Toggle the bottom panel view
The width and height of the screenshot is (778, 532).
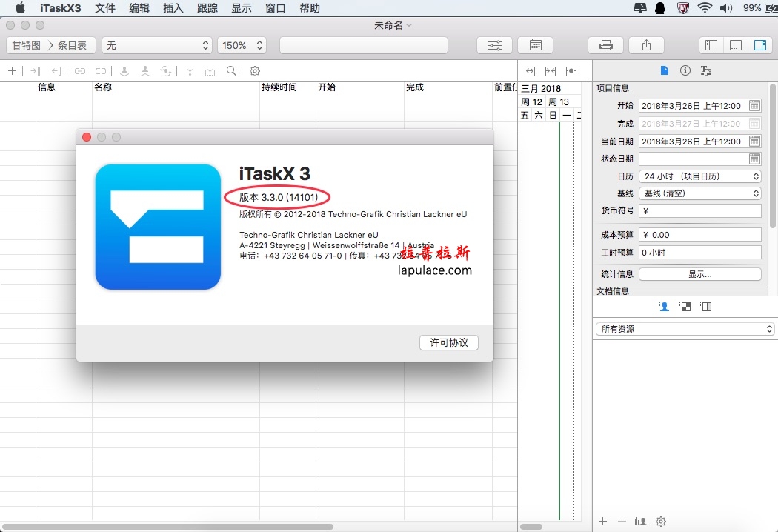tap(736, 45)
